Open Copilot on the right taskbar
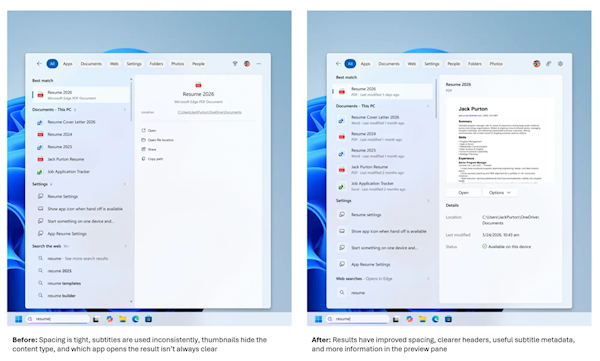The image size is (600, 361). [409, 319]
